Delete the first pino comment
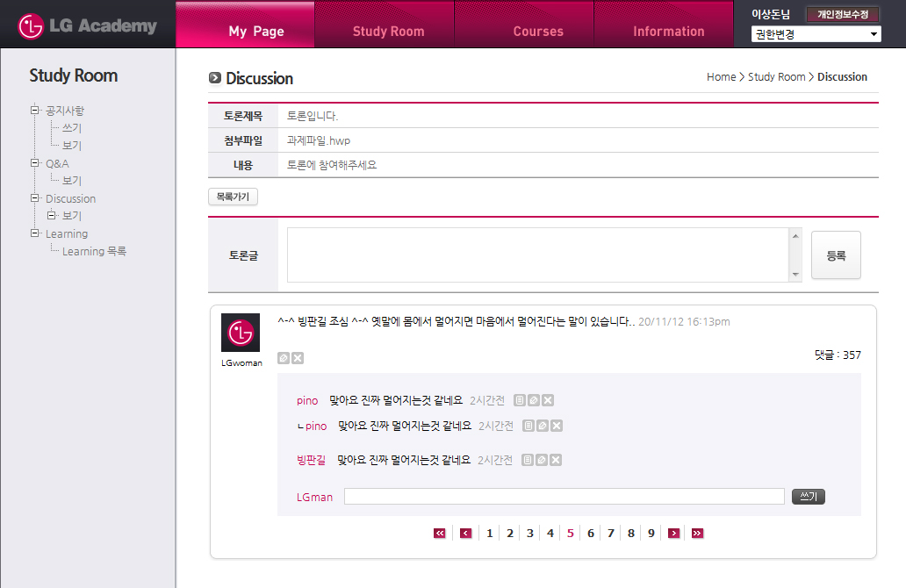Viewport: 906px width, 588px height. click(x=548, y=401)
